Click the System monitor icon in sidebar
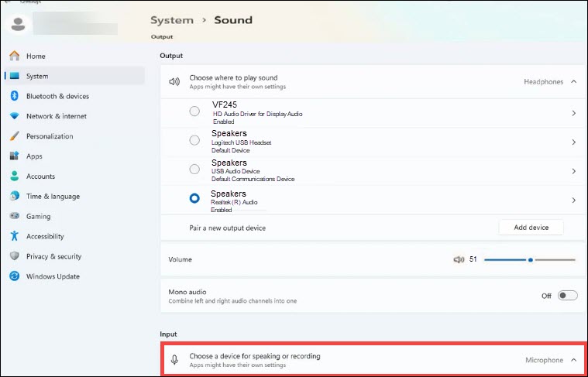The width and height of the screenshot is (588, 377). coord(14,76)
